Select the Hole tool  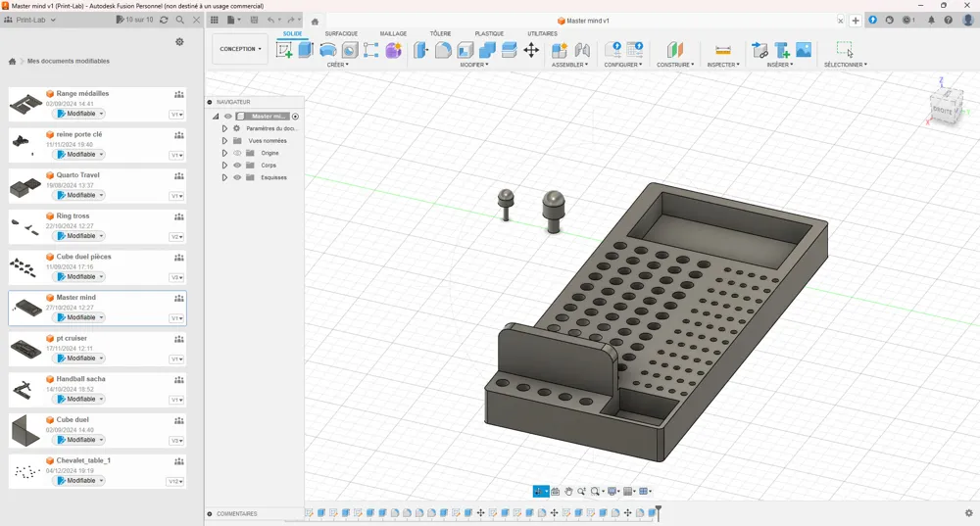click(x=350, y=50)
